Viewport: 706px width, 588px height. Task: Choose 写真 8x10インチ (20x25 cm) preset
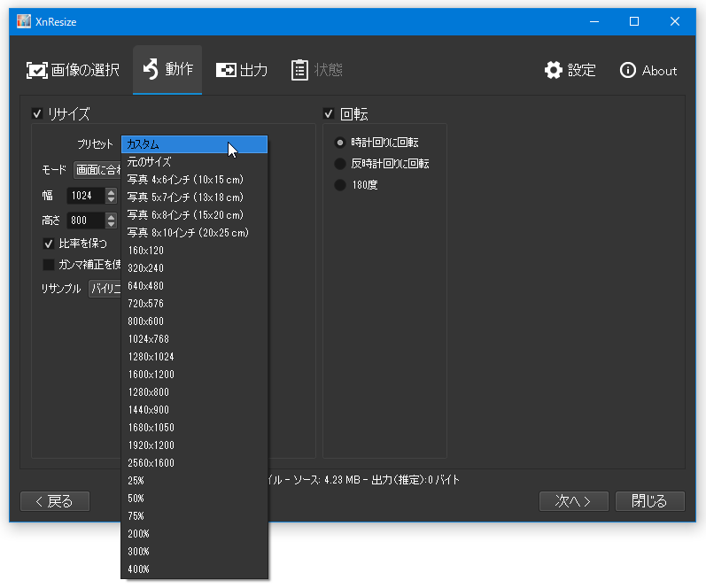click(194, 232)
